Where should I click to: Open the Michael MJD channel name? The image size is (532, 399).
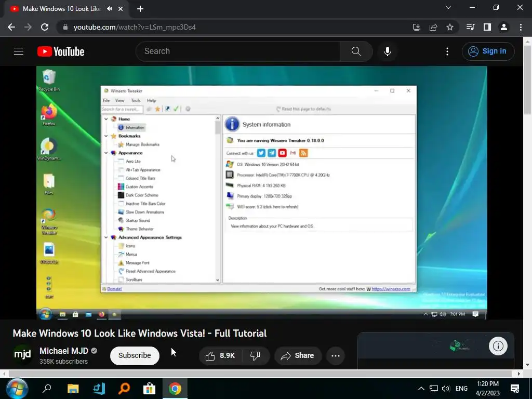point(64,351)
